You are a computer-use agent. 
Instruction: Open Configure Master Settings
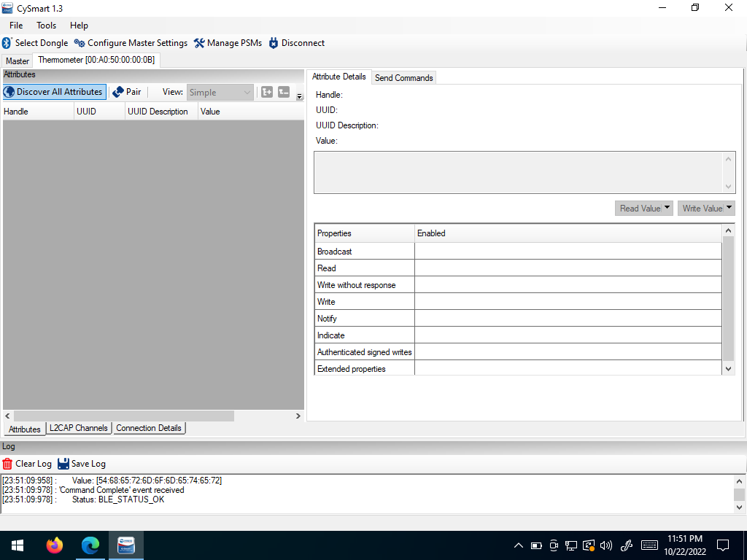131,43
